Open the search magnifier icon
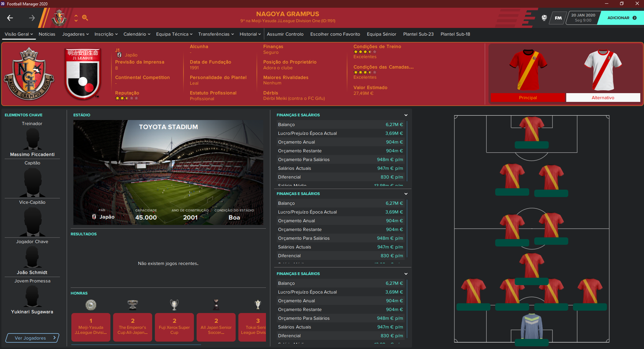This screenshot has width=644, height=349. point(85,18)
